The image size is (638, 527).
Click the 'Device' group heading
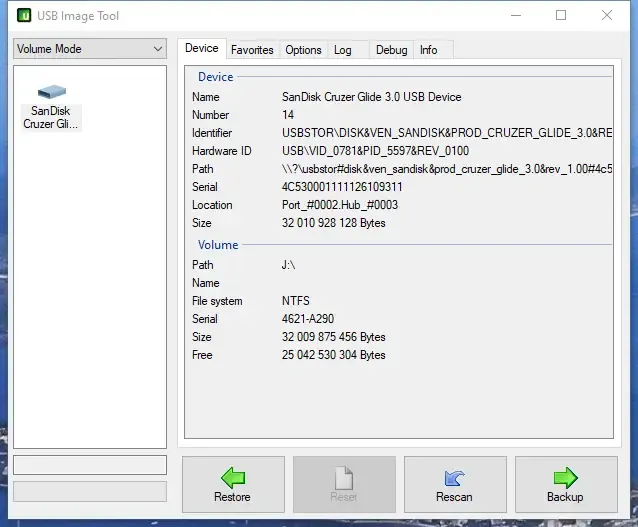click(216, 77)
